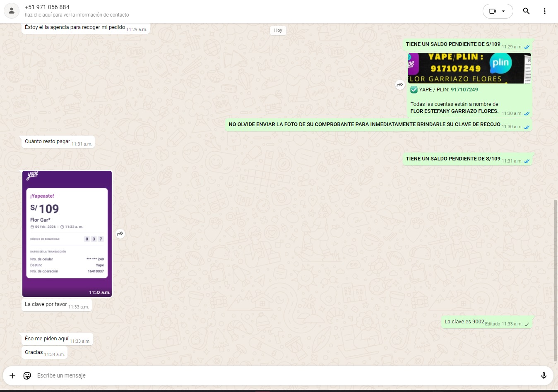Click the 'Hoy' date badge
The width and height of the screenshot is (558, 392).
278,30
